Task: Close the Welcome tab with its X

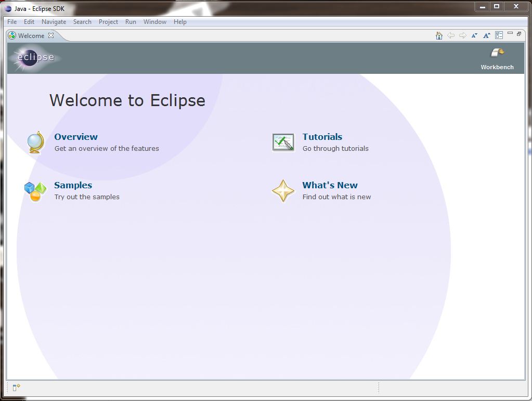Action: coord(51,35)
